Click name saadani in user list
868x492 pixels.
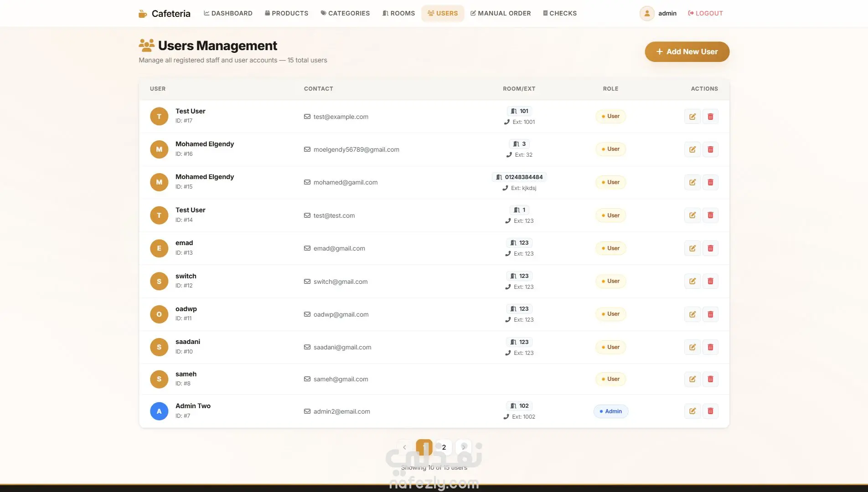(x=188, y=342)
